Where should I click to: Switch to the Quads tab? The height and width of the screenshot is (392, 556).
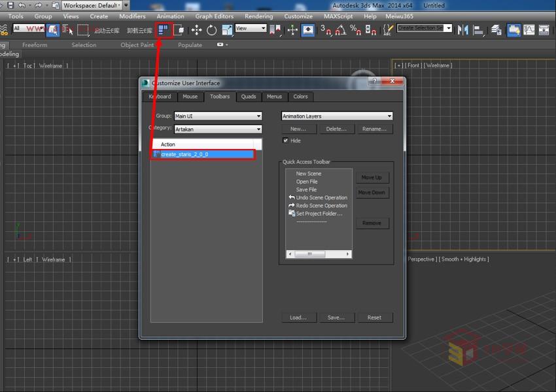coord(249,97)
